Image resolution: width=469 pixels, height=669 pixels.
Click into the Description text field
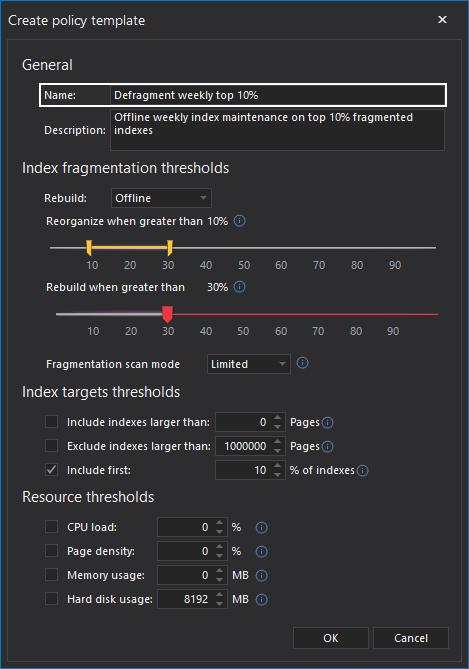pos(277,130)
